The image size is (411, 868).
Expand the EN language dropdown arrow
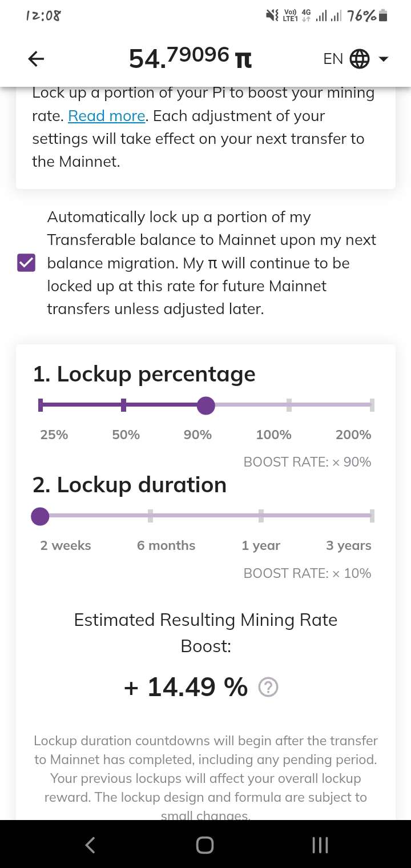(384, 59)
